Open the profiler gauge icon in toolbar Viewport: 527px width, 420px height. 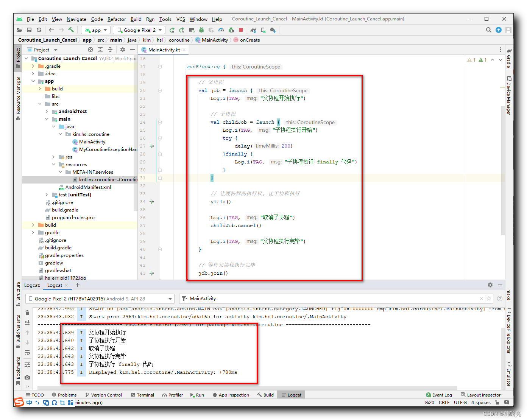point(221,30)
